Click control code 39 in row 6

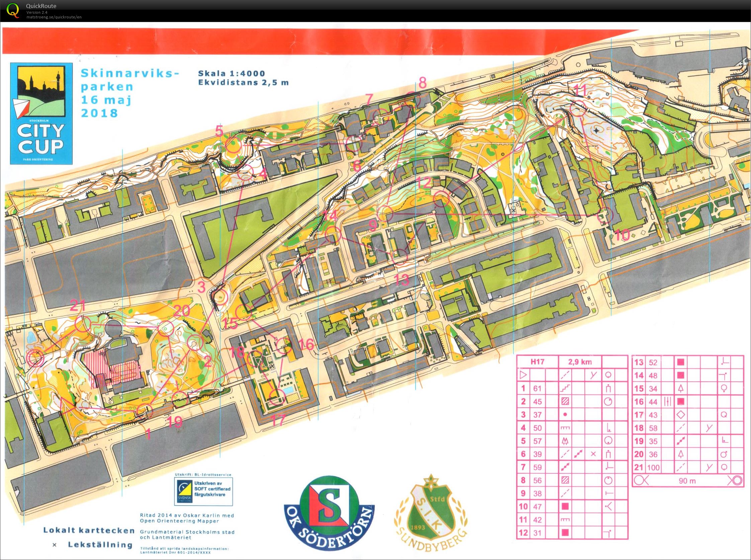coord(538,454)
